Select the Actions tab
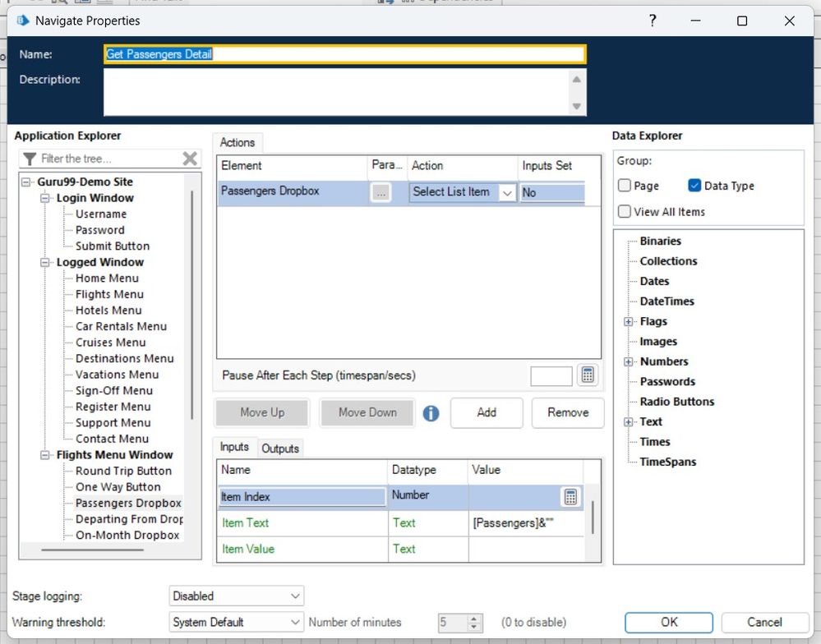This screenshot has height=644, width=821. (x=238, y=143)
